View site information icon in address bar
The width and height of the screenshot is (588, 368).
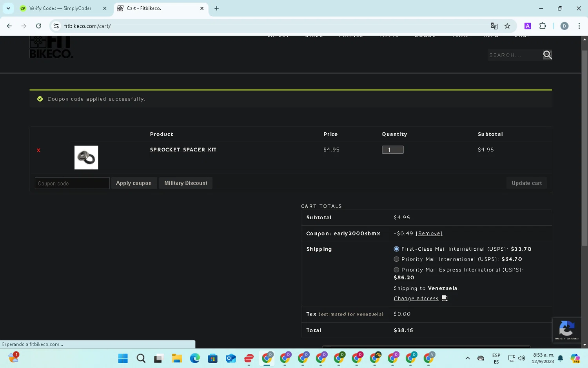pos(56,26)
